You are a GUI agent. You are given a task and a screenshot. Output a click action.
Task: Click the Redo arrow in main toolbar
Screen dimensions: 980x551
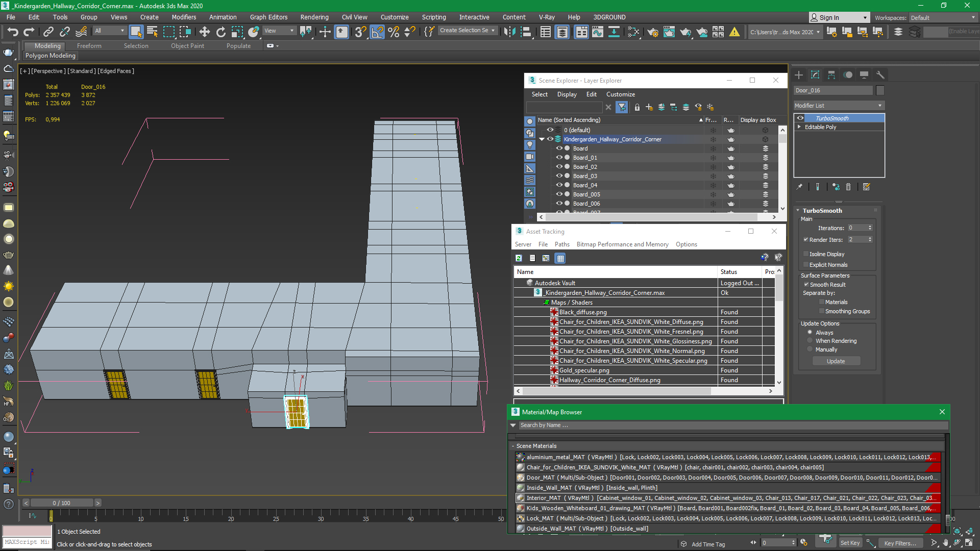[29, 32]
